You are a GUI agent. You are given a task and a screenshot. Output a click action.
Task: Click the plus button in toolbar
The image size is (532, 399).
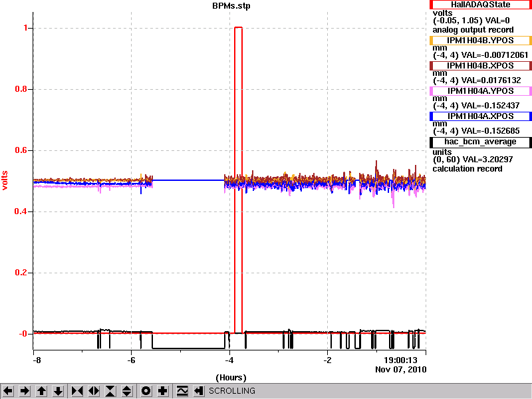click(163, 391)
